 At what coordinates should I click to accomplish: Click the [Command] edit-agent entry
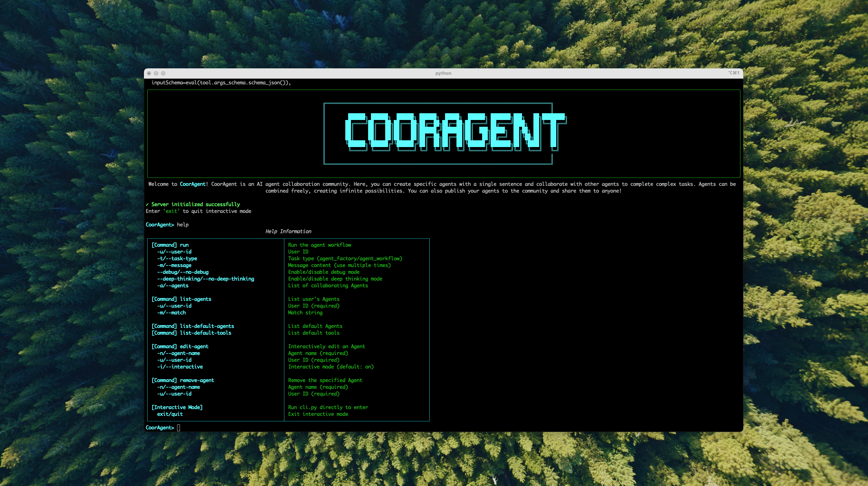point(180,346)
